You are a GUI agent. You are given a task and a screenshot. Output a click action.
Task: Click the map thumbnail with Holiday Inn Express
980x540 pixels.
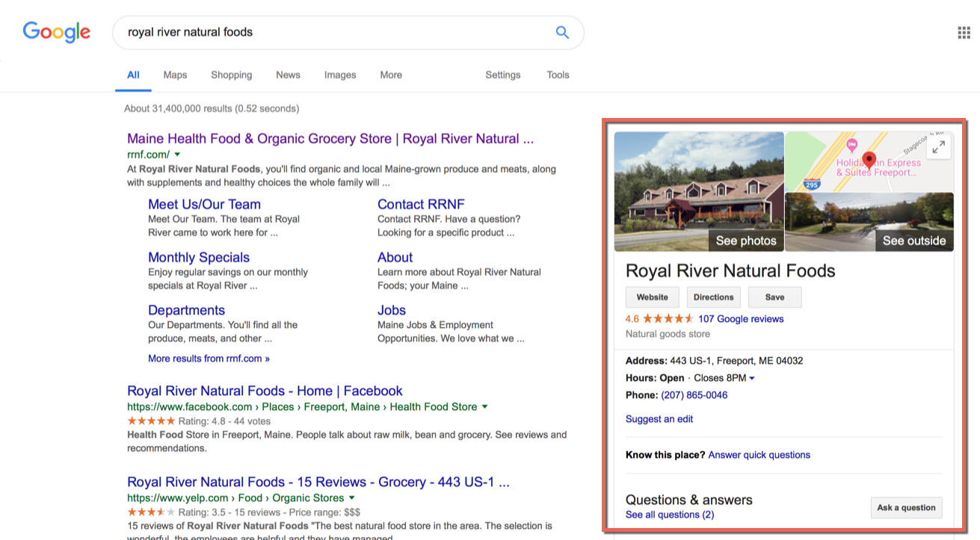[x=869, y=161]
